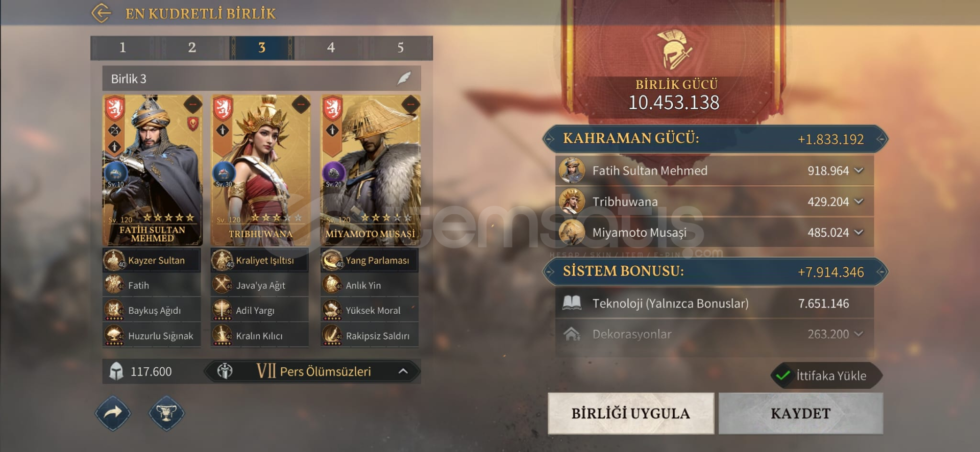Screen dimensions: 980x452
Task: Expand Tribhuwana power breakdown chevron
Action: 859,202
